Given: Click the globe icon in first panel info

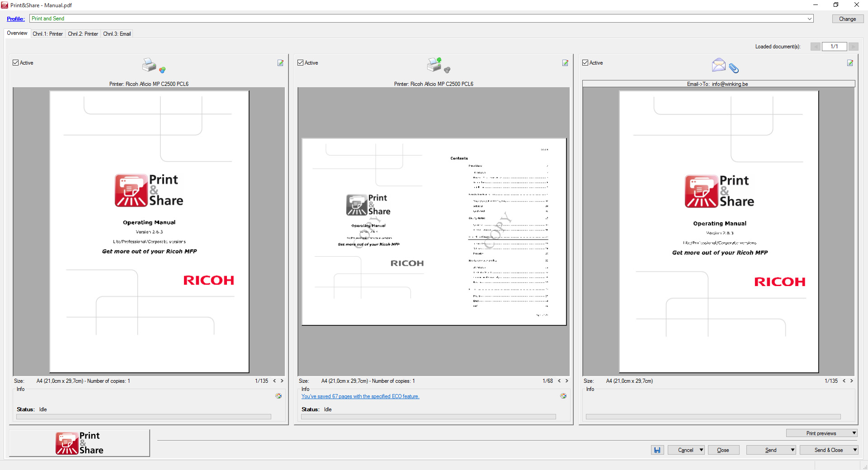Looking at the screenshot, I should tap(278, 396).
